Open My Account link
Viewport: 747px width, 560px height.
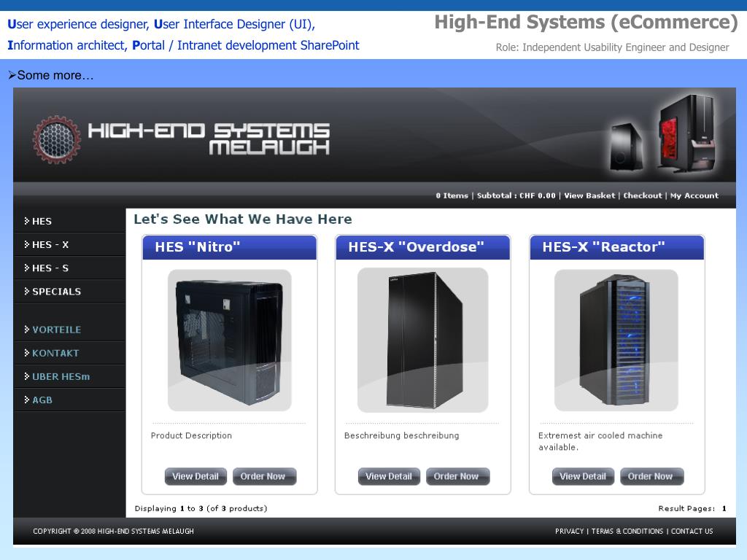tap(694, 195)
